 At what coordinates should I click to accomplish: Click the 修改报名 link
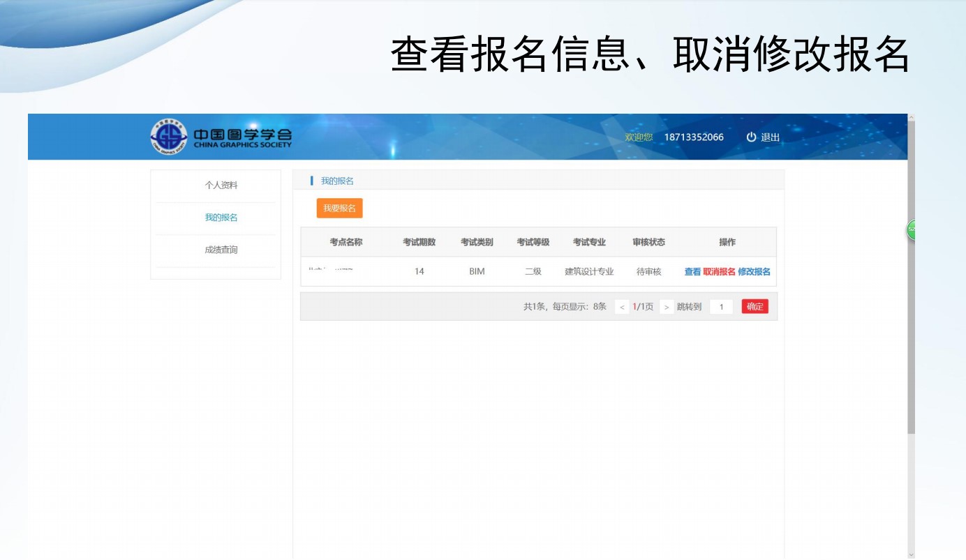pos(754,272)
